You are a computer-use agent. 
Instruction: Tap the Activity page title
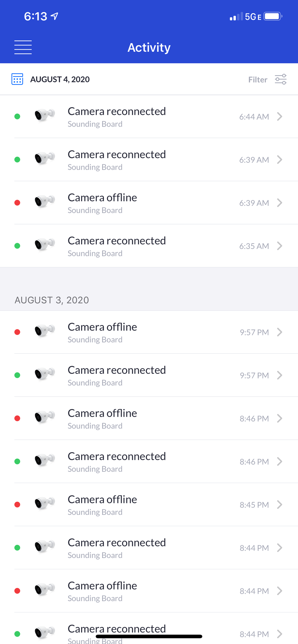tap(149, 48)
